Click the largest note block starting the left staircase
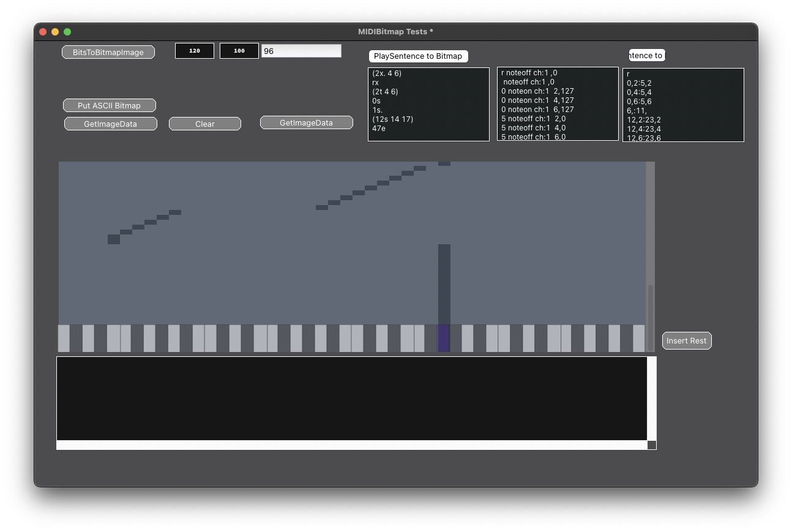The image size is (792, 532). [x=114, y=239]
